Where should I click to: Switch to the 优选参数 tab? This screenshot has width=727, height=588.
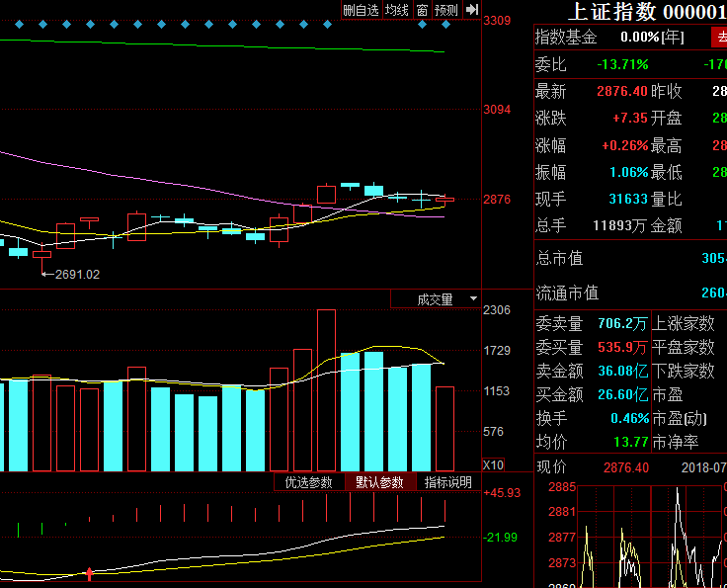[x=309, y=482]
